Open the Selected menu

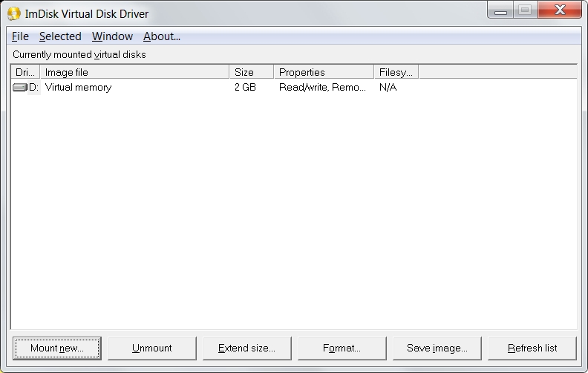(60, 36)
